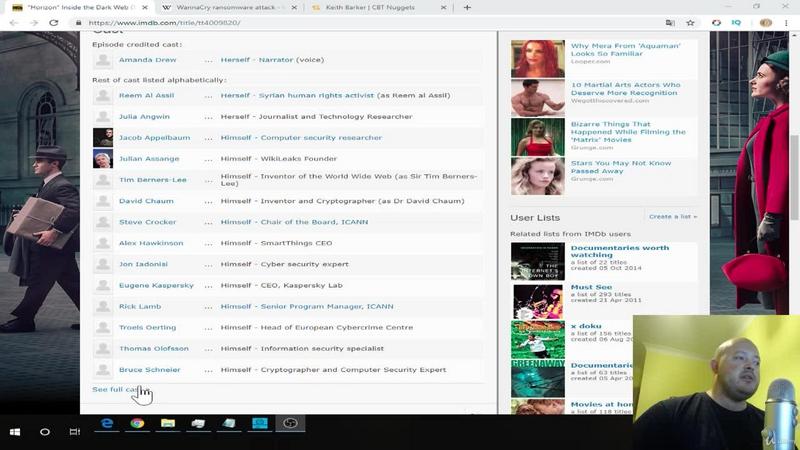This screenshot has width=800, height=450.
Task: Click Julian Assange's headshot thumbnail
Action: click(x=103, y=159)
